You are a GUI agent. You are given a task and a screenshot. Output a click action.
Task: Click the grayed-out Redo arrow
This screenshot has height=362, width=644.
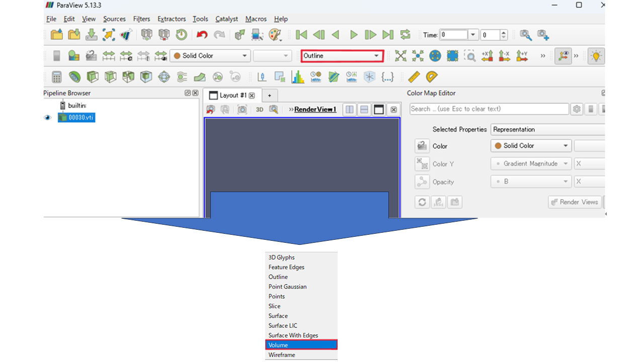click(219, 34)
